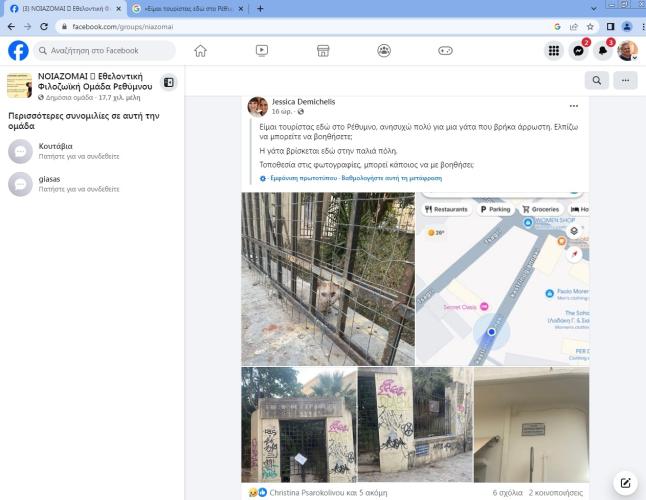Click the new message compose icon
Viewport: 646px width, 500px height.
coord(625,483)
